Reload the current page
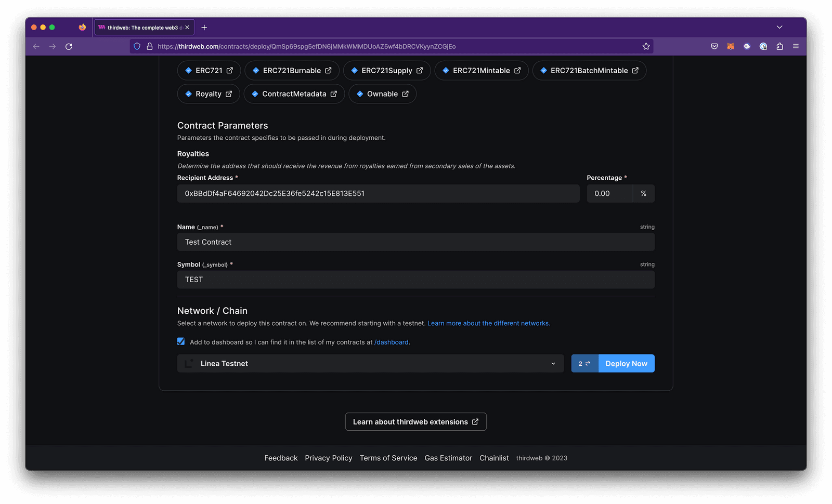This screenshot has width=832, height=504. pyautogui.click(x=69, y=46)
